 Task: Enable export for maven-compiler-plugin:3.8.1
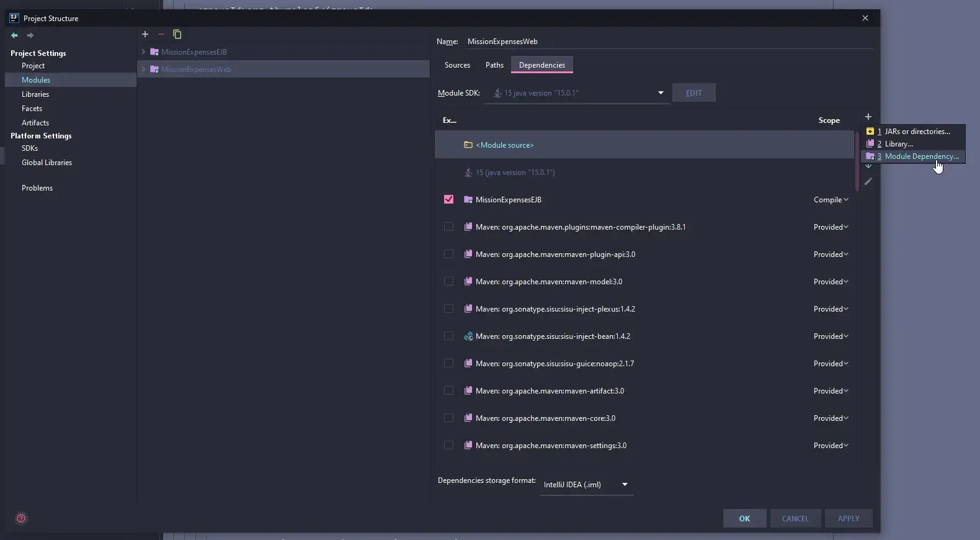pos(448,227)
